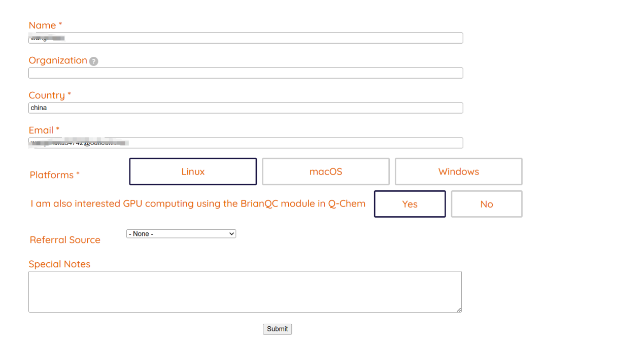Image resolution: width=644 pixels, height=343 pixels.
Task: Select the macOS platform option
Action: [x=326, y=171]
